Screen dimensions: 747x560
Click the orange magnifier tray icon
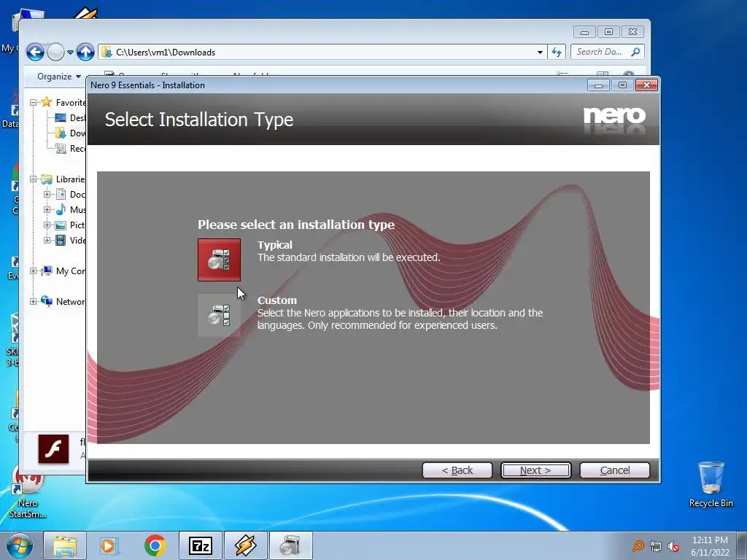638,546
